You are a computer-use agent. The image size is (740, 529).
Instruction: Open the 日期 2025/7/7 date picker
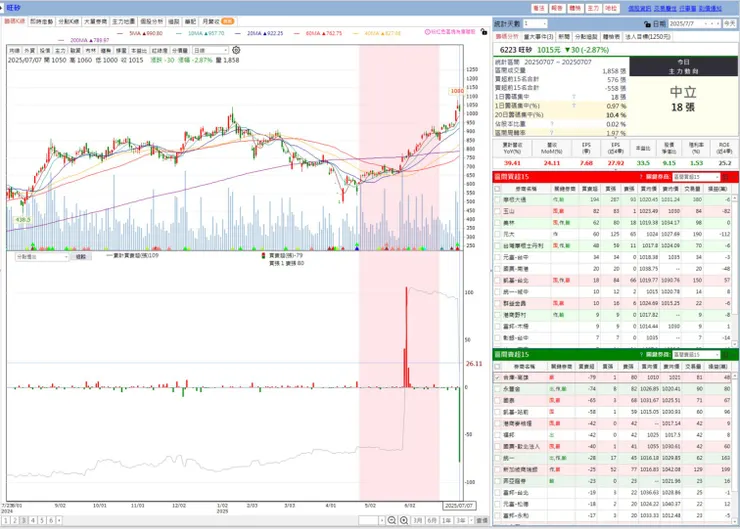click(x=695, y=24)
